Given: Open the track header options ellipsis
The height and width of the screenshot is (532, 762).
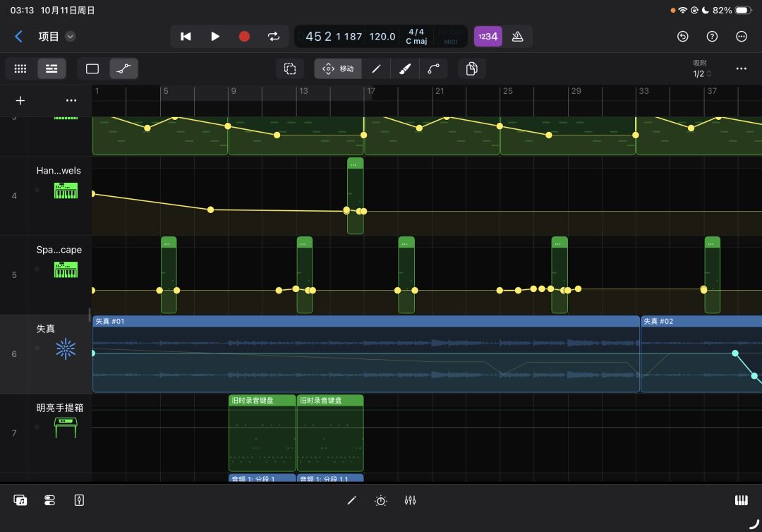Looking at the screenshot, I should 71,101.
